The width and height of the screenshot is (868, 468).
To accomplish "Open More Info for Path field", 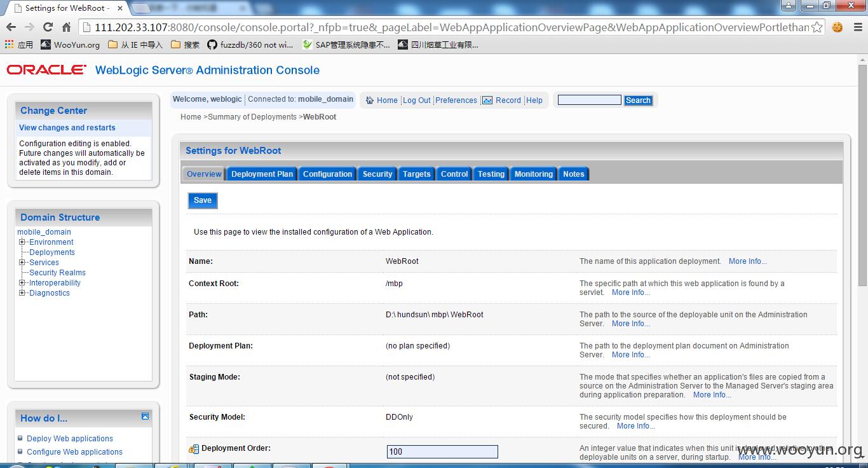I will pyautogui.click(x=631, y=324).
